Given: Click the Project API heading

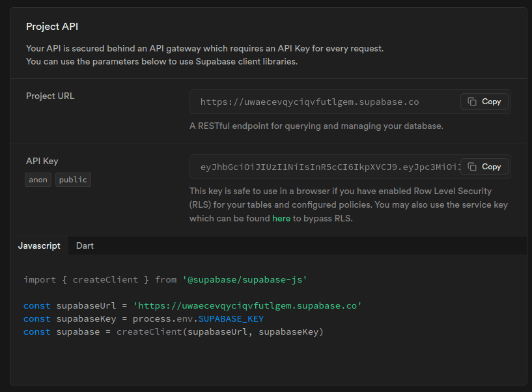Looking at the screenshot, I should click(x=52, y=27).
